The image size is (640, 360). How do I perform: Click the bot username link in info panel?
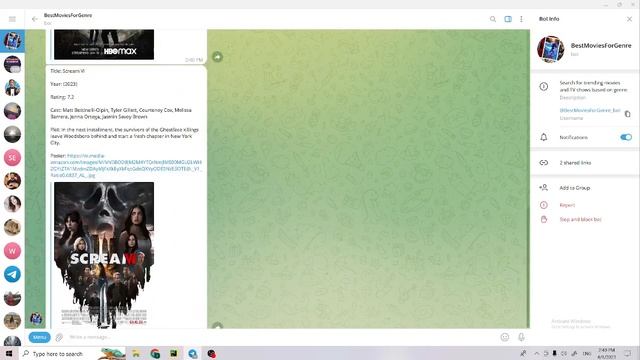[590, 110]
